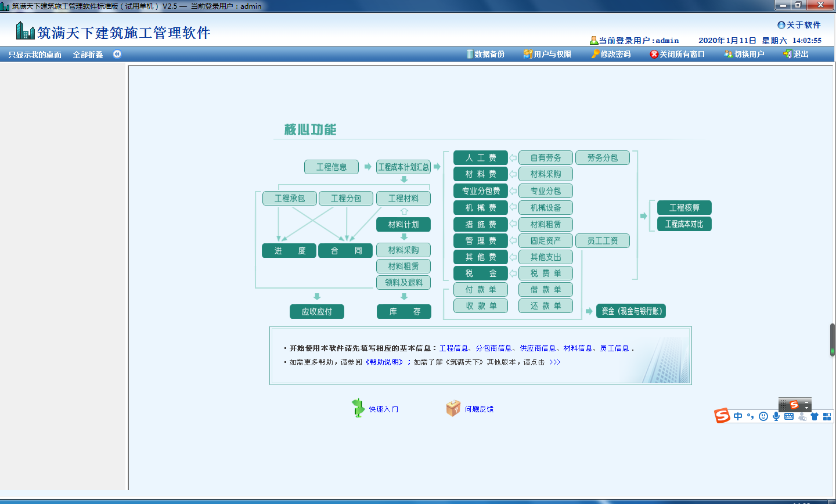
Task: Open the 还款单 button
Action: point(546,306)
